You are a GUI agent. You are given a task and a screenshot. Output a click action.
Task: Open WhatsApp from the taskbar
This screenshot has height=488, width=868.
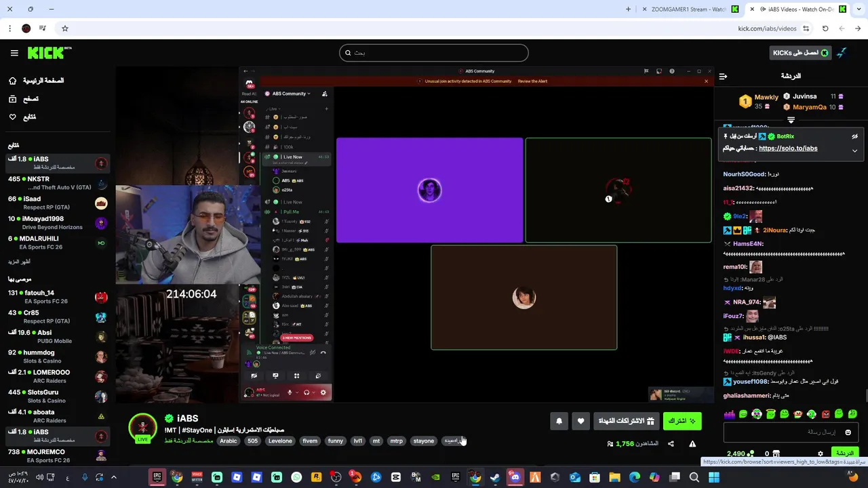pos(296,477)
